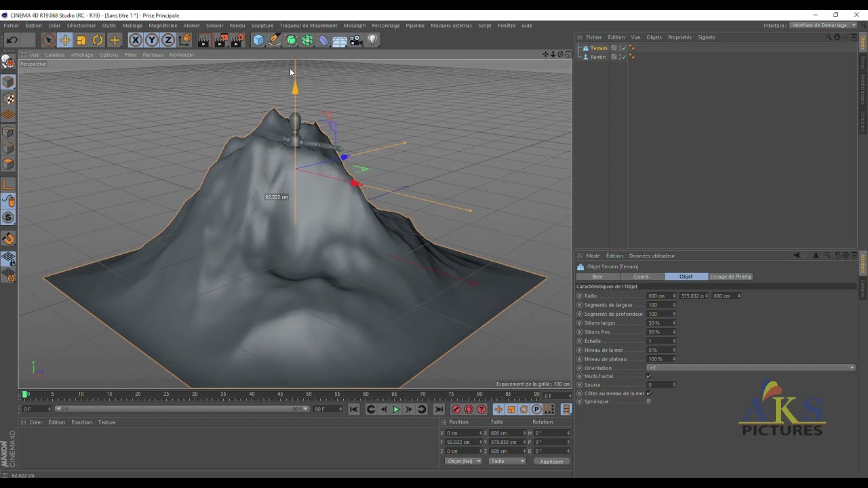This screenshot has height=488, width=868.
Task: Add a Light object
Action: [x=372, y=40]
